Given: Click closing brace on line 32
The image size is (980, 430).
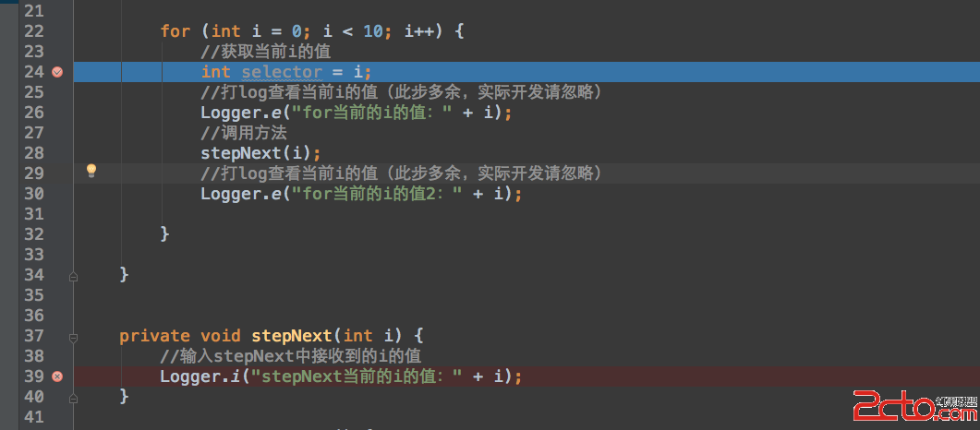Looking at the screenshot, I should coord(164,234).
